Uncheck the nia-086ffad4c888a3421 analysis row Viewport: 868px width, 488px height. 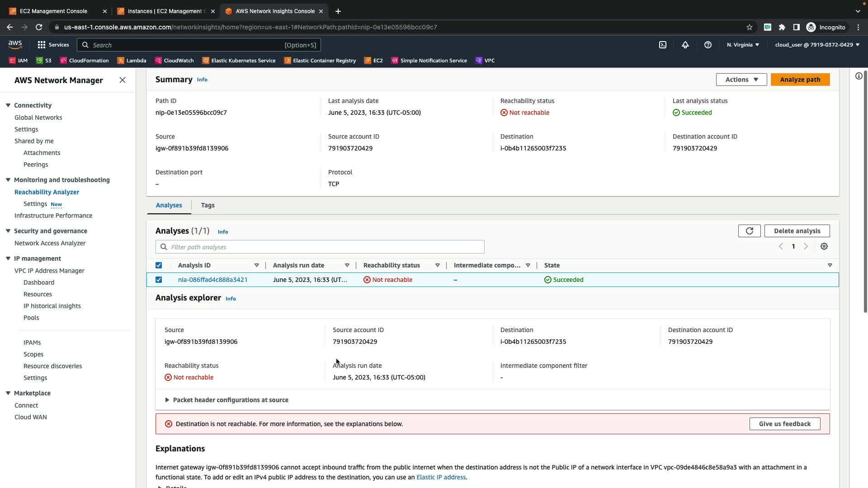tap(159, 280)
